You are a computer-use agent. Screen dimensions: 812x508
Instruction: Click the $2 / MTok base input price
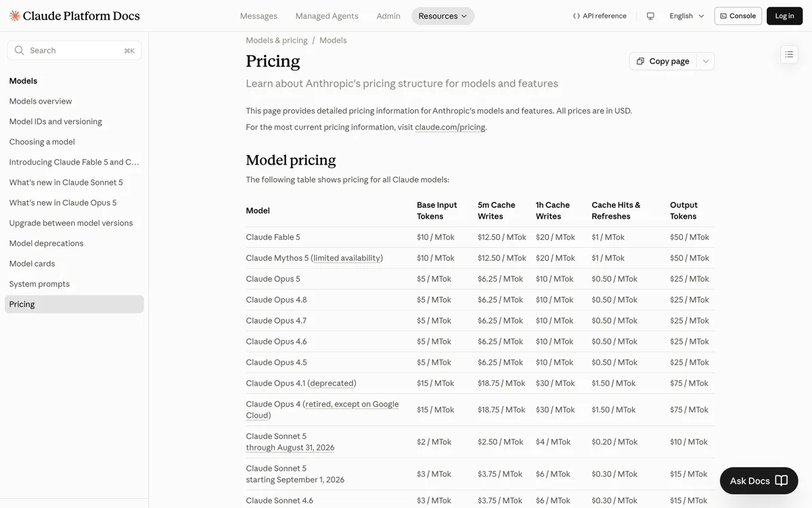[434, 442]
